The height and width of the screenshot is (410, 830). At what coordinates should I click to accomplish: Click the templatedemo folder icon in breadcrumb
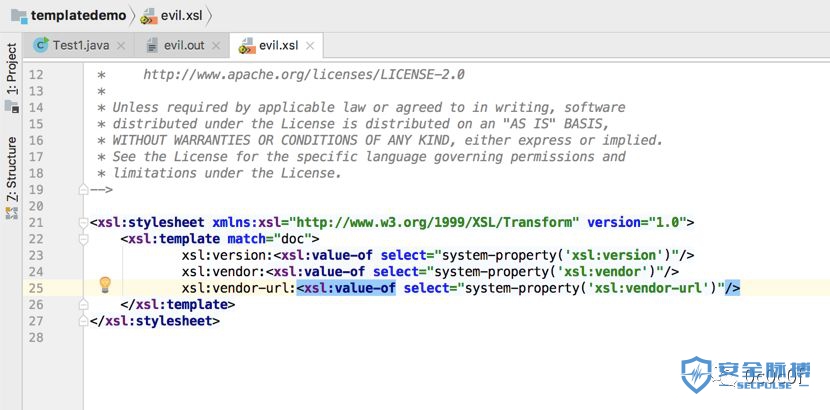(x=19, y=16)
